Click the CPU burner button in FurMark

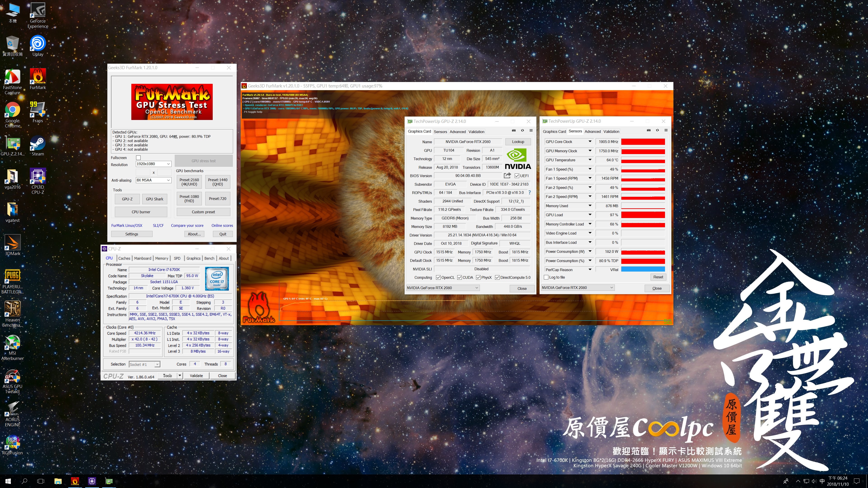point(141,212)
